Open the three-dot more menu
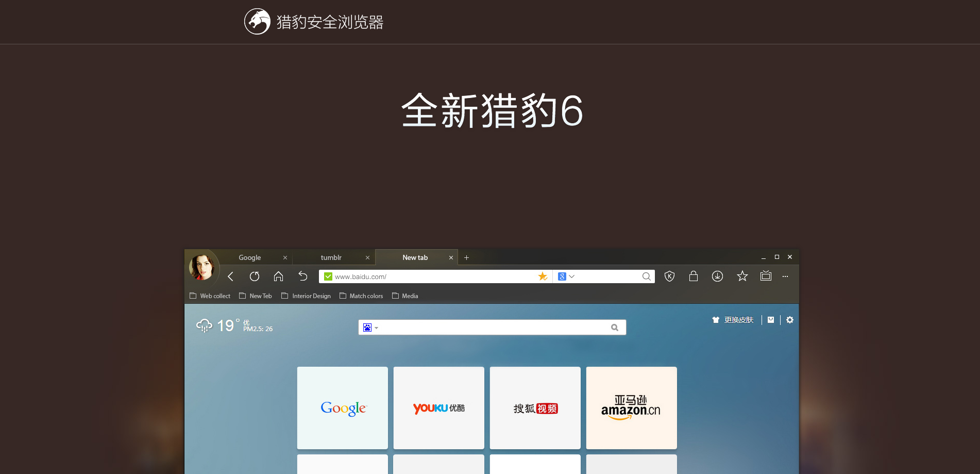980x474 pixels. tap(785, 276)
